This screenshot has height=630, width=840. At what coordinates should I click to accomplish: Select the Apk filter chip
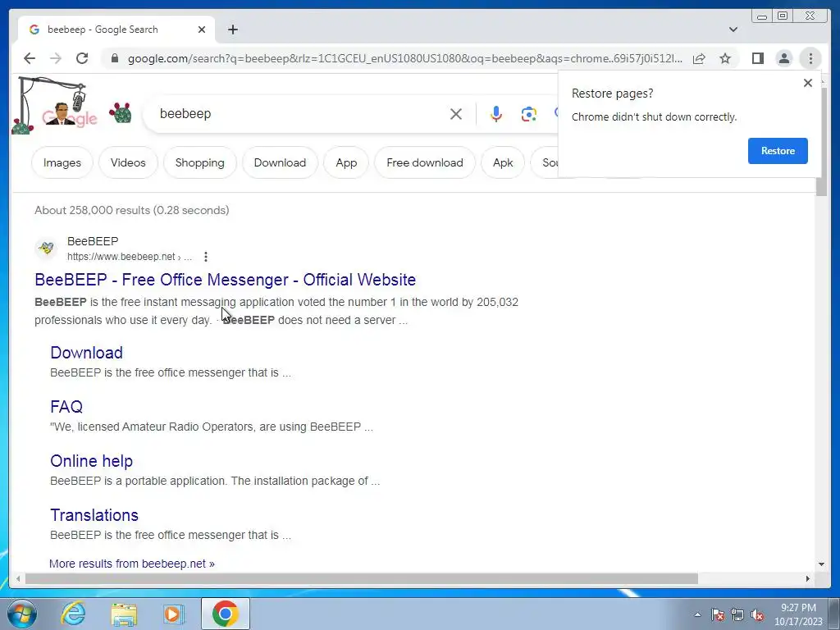click(x=503, y=163)
